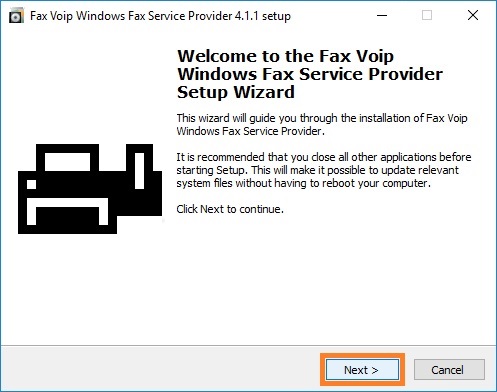Click the greyed-out maximize window button
The image size is (497, 392).
coord(427,15)
